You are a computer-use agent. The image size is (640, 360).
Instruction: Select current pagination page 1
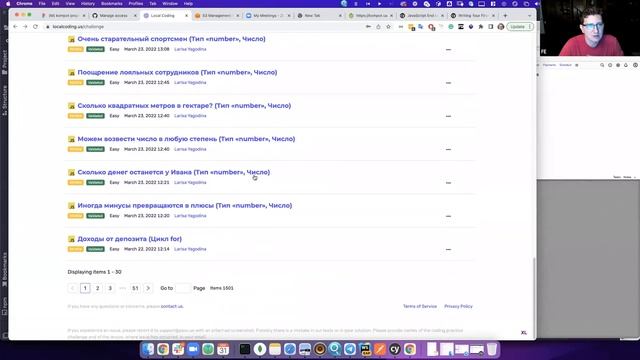(x=85, y=288)
